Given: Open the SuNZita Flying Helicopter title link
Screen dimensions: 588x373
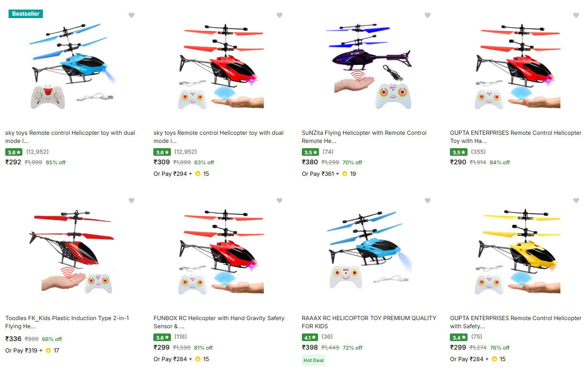Looking at the screenshot, I should click(x=364, y=137).
